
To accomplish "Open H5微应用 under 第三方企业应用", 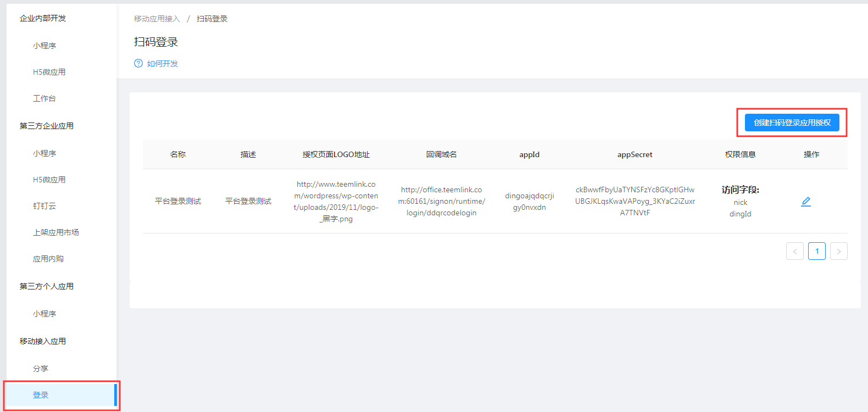I will pyautogui.click(x=49, y=180).
